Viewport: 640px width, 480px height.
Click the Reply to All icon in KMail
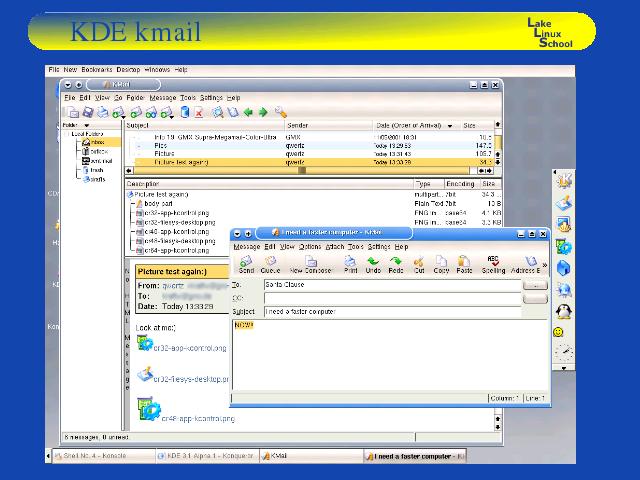tap(151, 112)
